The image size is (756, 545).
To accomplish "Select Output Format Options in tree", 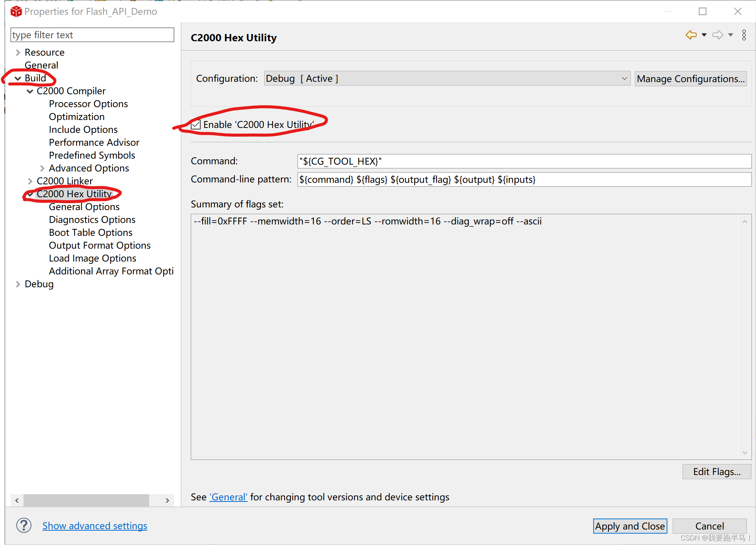I will tap(100, 246).
